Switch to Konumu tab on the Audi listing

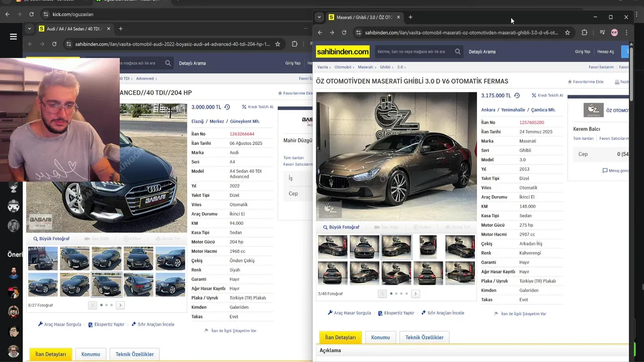pyautogui.click(x=91, y=354)
